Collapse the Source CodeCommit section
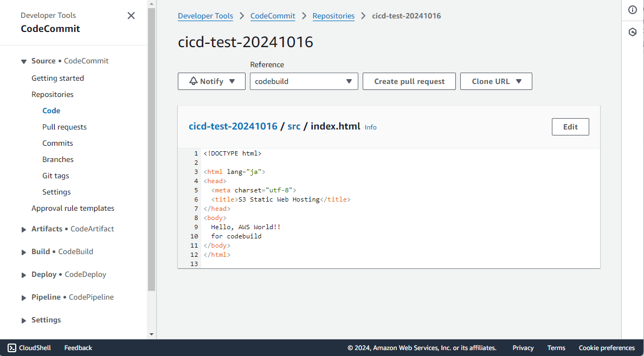The height and width of the screenshot is (356, 644). [24, 61]
